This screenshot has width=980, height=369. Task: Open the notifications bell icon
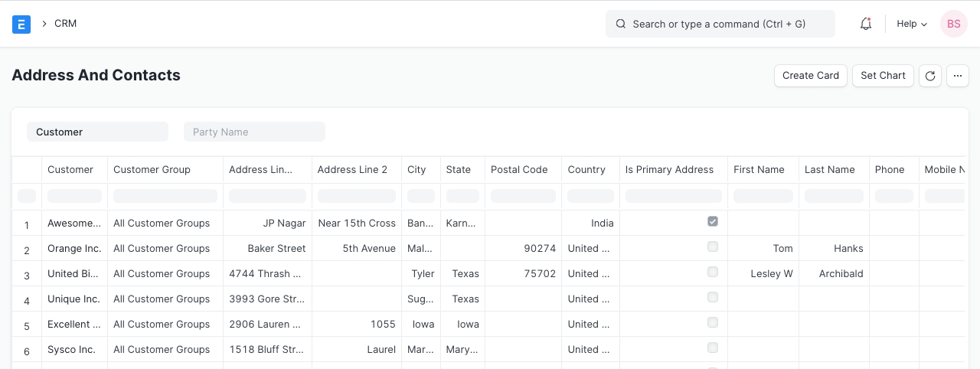click(866, 24)
